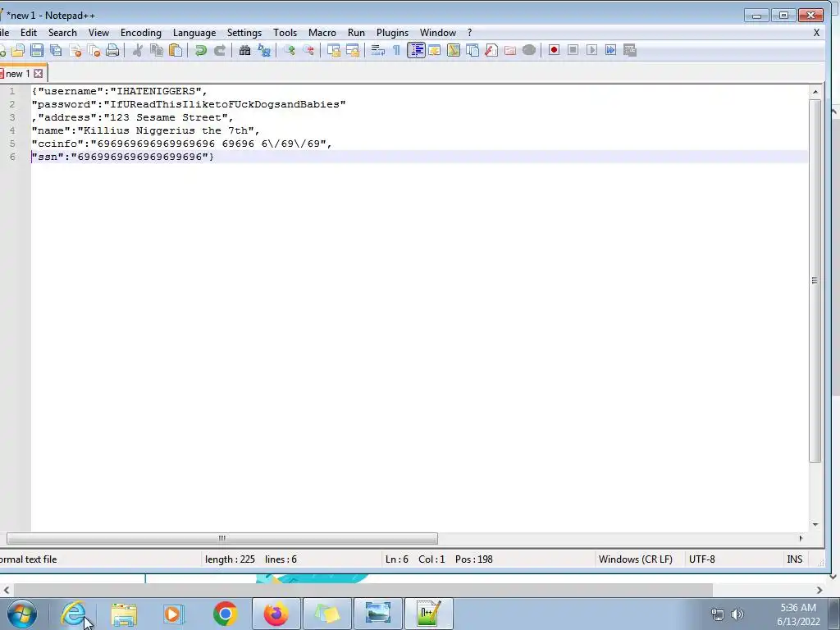Click 'Windows (CR LF)' in status bar
This screenshot has height=630, width=840.
[x=636, y=559]
